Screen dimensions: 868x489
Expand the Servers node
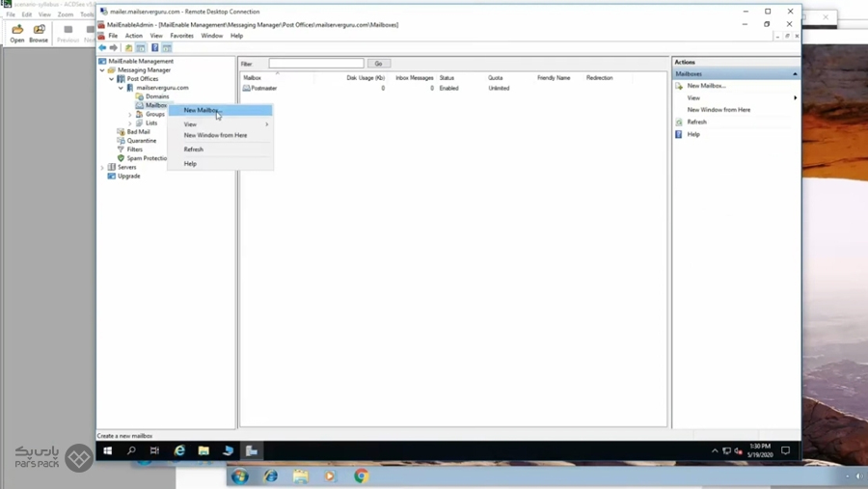tap(102, 168)
